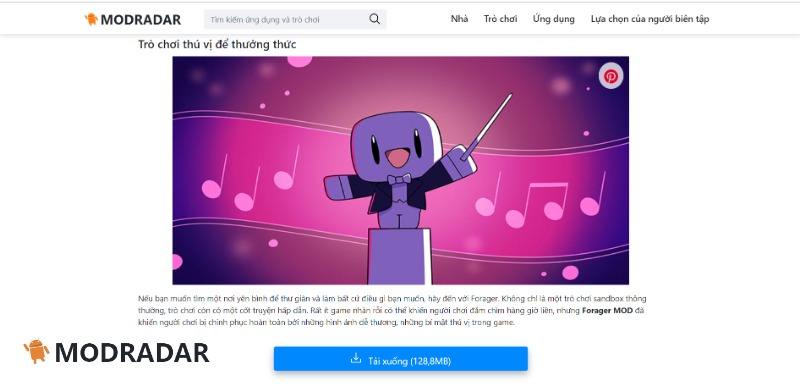The width and height of the screenshot is (800, 386).
Task: Click the Pinterest share icon
Action: (x=611, y=76)
